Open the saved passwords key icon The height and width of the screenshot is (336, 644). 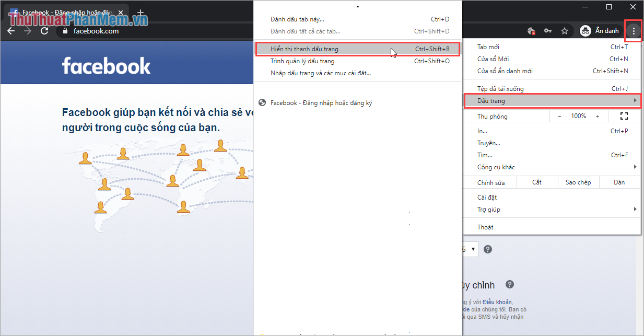pos(547,31)
